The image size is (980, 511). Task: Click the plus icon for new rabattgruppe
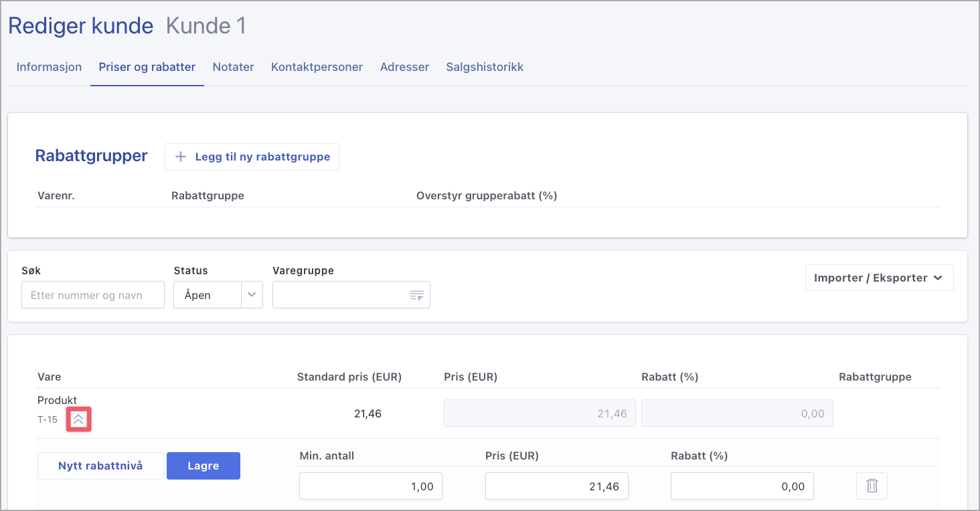pyautogui.click(x=180, y=157)
